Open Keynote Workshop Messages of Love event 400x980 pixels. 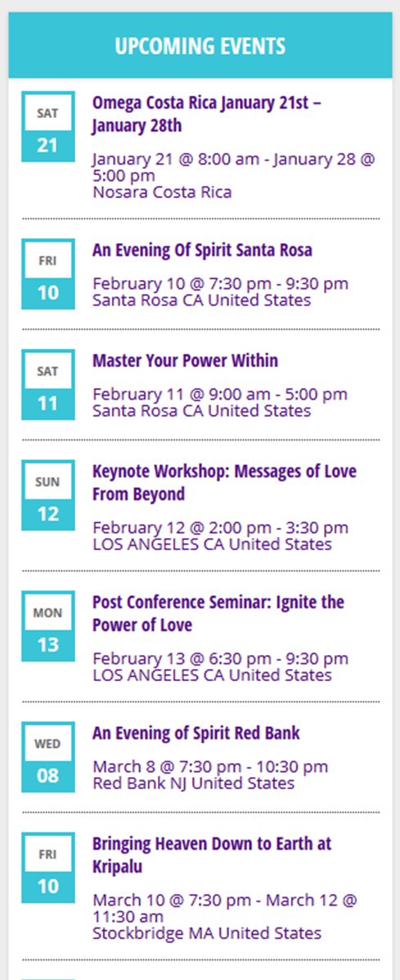(x=225, y=482)
